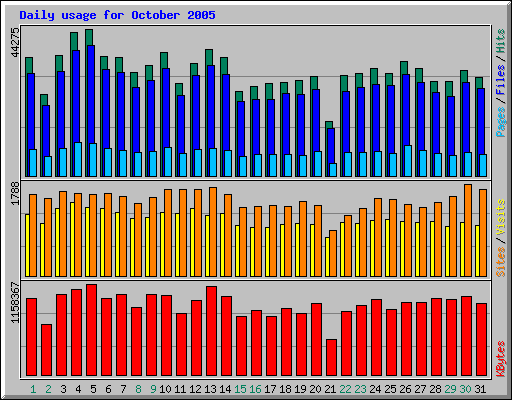Click the shortest orange Visits bar for day 21
Image resolution: width=512 pixels, height=400 pixels.
point(333,253)
